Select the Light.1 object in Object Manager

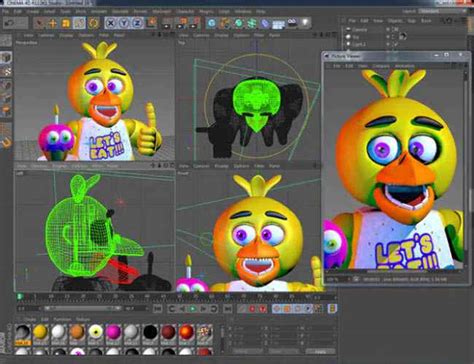pos(359,44)
